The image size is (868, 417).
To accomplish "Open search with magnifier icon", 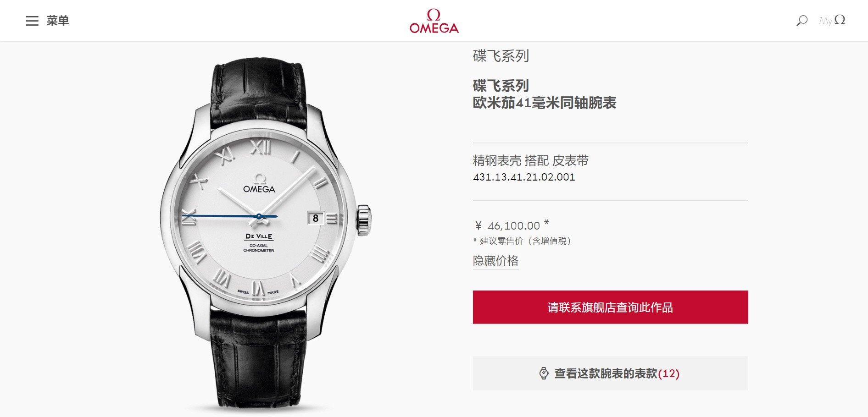I will [801, 21].
